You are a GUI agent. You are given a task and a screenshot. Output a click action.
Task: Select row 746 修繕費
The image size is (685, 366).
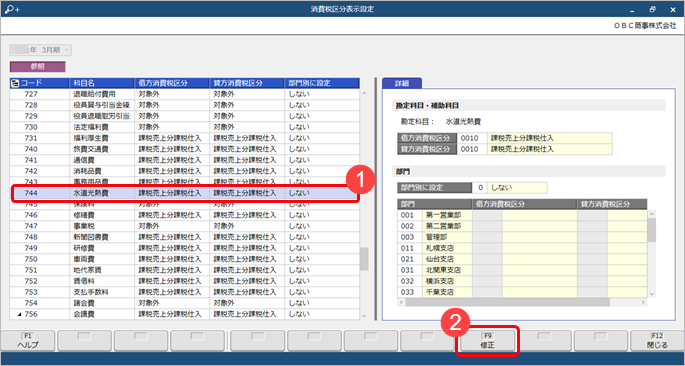click(184, 215)
